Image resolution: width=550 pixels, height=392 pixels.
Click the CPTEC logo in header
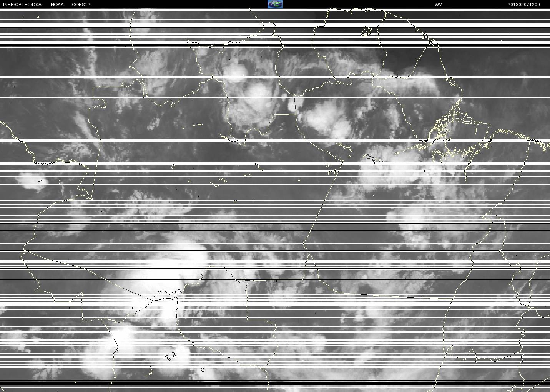pyautogui.click(x=275, y=4)
